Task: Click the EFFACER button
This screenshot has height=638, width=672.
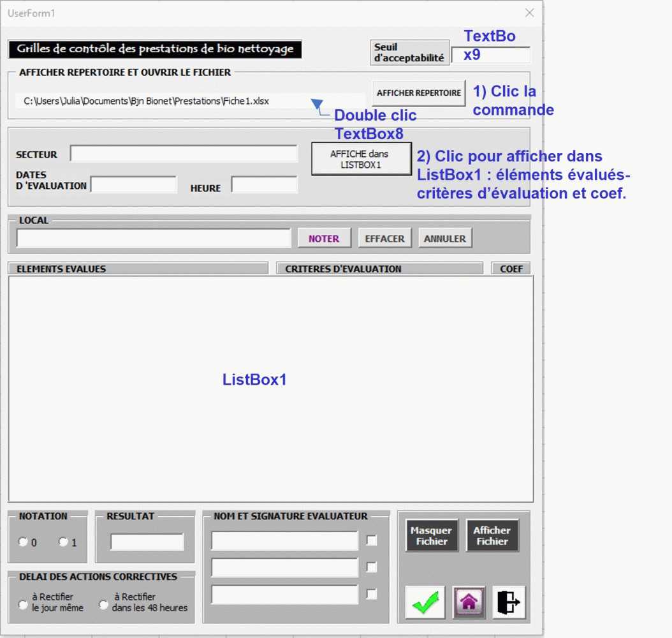Action: (x=384, y=239)
